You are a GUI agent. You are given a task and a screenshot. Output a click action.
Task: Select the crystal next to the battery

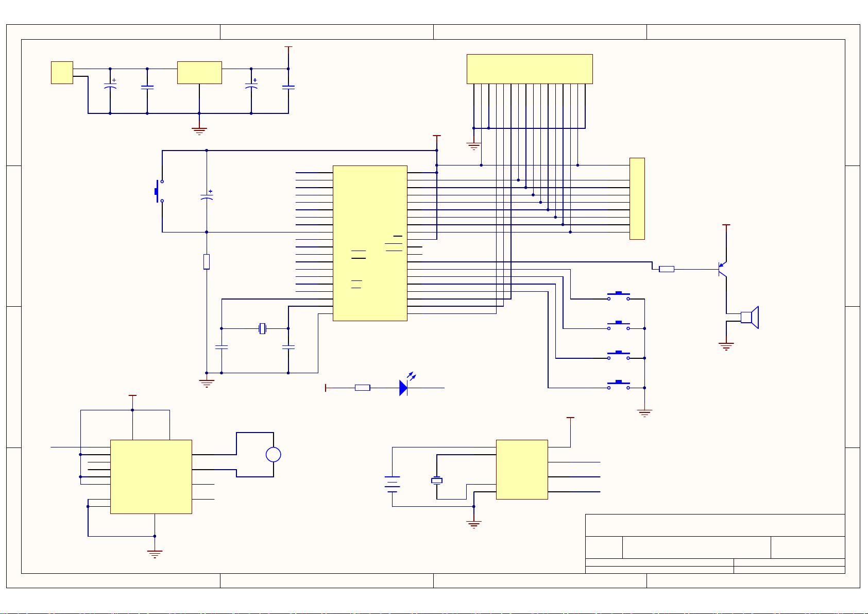(x=437, y=480)
